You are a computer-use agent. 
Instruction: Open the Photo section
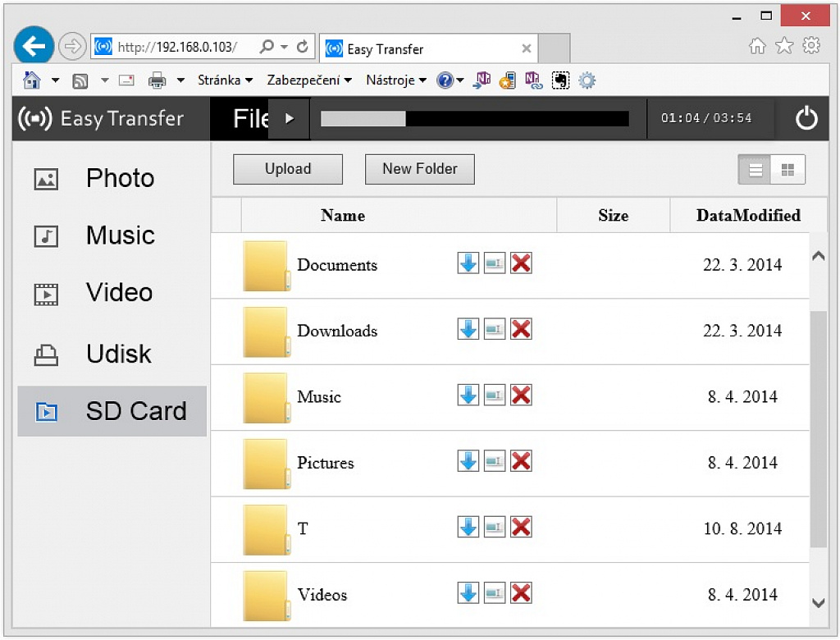click(x=112, y=178)
